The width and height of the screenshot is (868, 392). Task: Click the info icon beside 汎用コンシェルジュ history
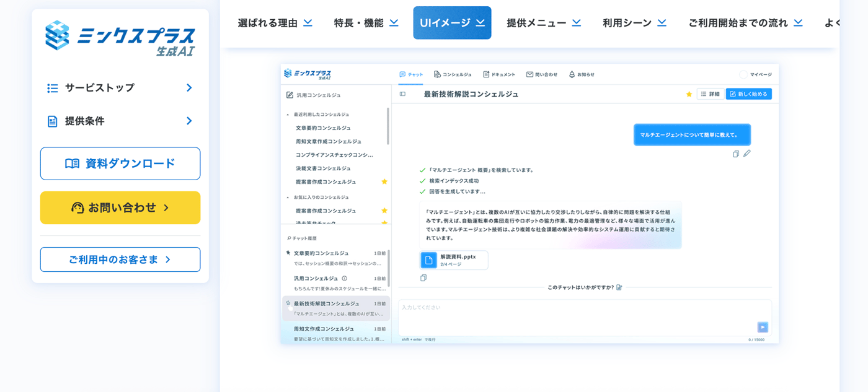click(x=345, y=279)
